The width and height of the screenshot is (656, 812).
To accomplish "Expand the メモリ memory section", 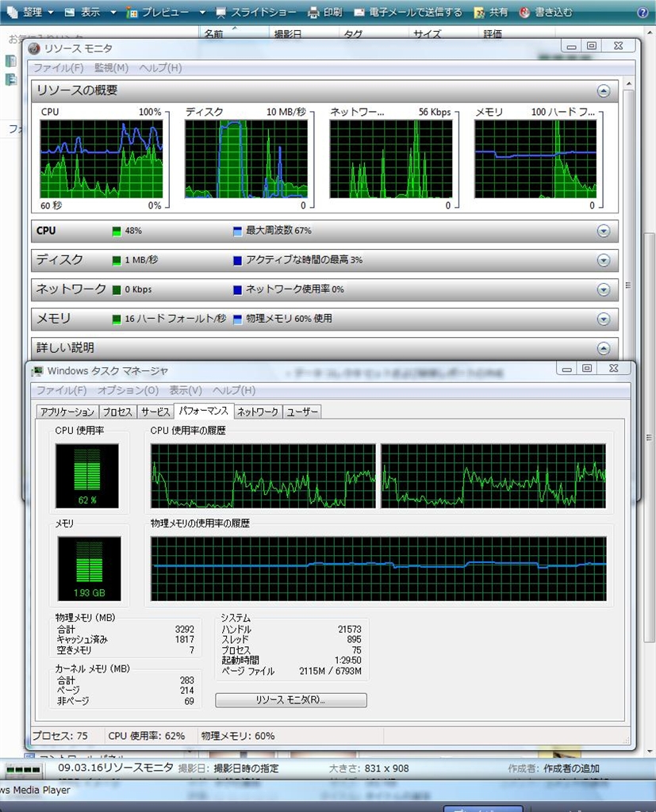I will 603,319.
